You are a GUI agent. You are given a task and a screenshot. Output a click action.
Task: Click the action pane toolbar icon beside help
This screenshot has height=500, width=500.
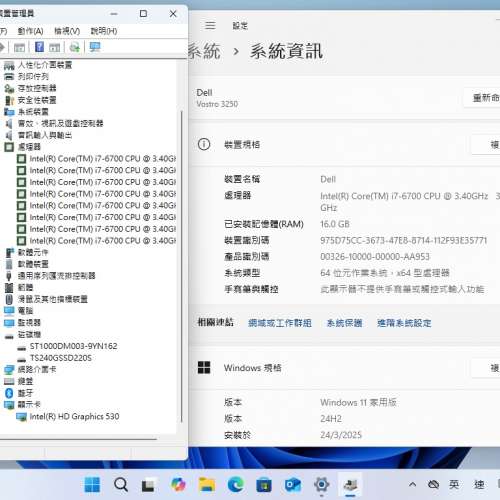pos(55,48)
